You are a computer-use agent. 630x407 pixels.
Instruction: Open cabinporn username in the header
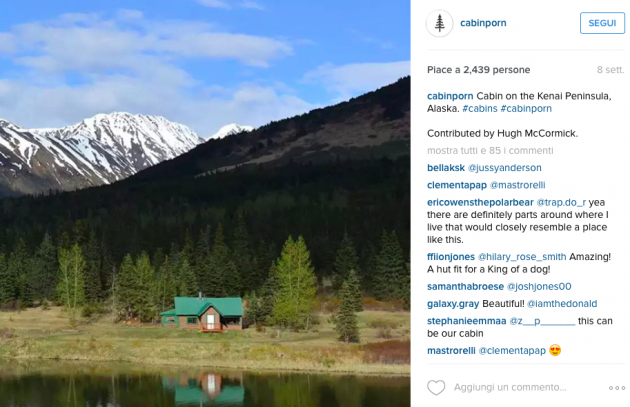tap(483, 23)
